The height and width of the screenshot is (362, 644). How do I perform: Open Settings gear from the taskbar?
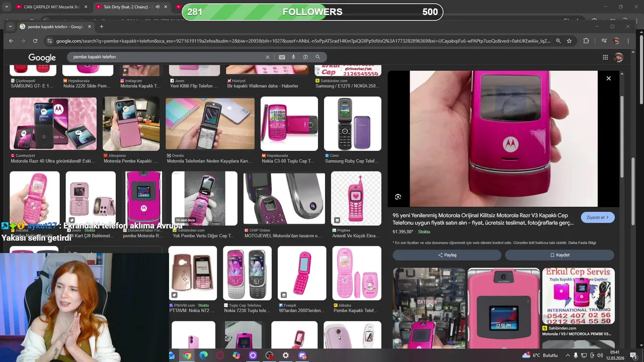[x=286, y=355]
